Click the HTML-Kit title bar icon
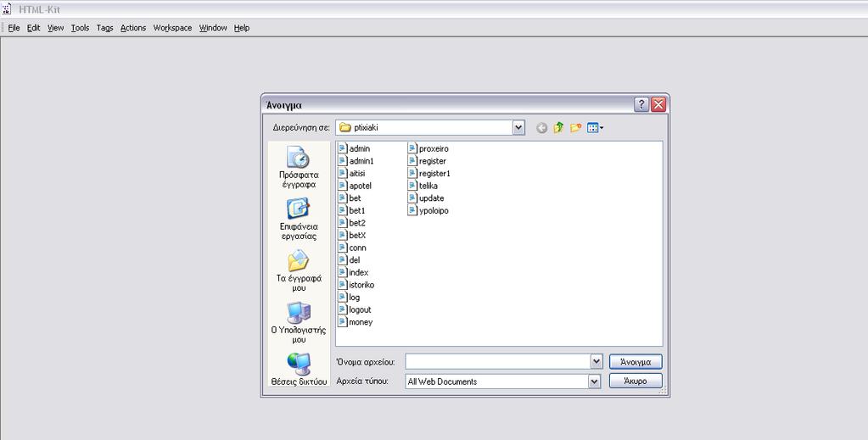Image resolution: width=868 pixels, height=440 pixels. point(7,9)
